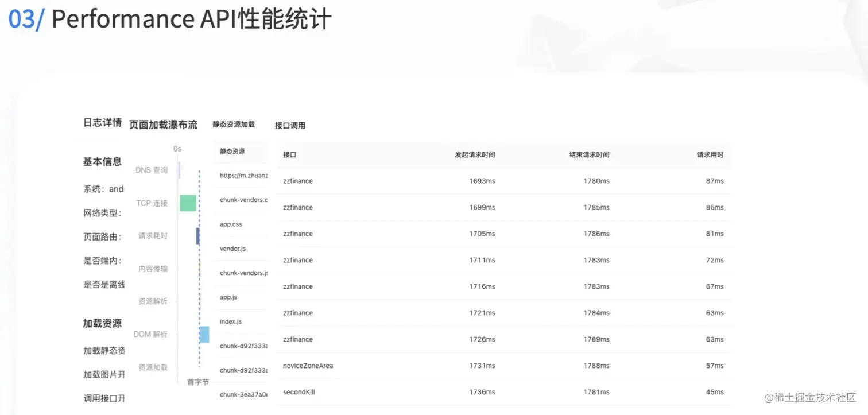Viewport: 868px width, 415px height.
Task: Select zzfinance in the 1705ms row
Action: (x=298, y=234)
